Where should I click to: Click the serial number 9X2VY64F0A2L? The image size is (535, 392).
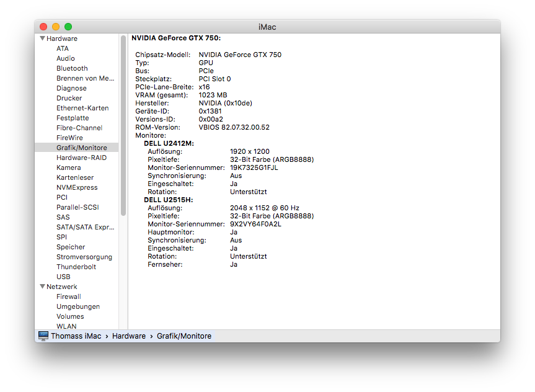[255, 224]
